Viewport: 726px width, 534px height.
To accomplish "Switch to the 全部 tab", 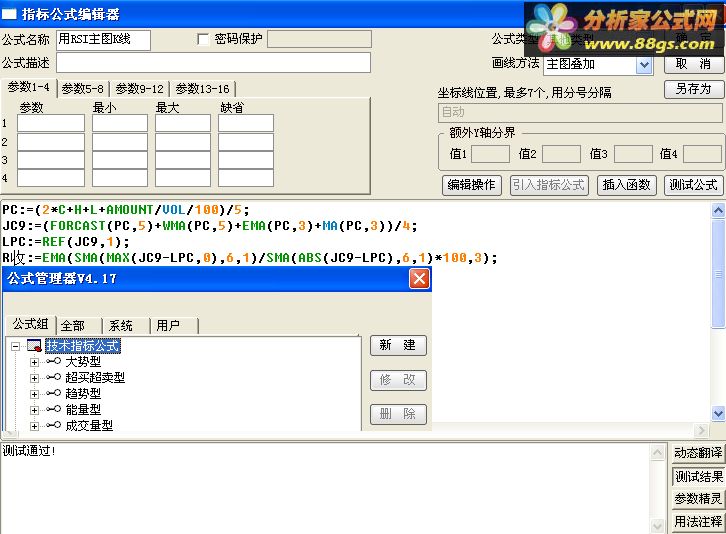I will (80, 326).
